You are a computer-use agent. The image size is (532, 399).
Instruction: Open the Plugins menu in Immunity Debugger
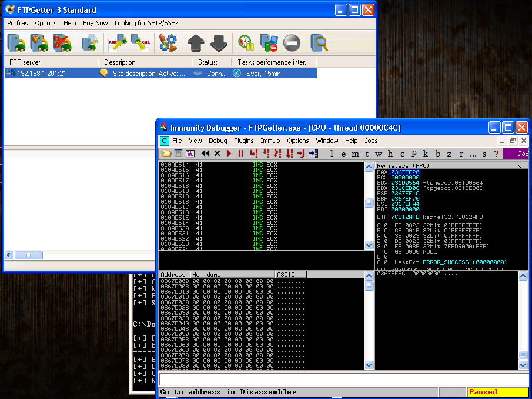243,141
